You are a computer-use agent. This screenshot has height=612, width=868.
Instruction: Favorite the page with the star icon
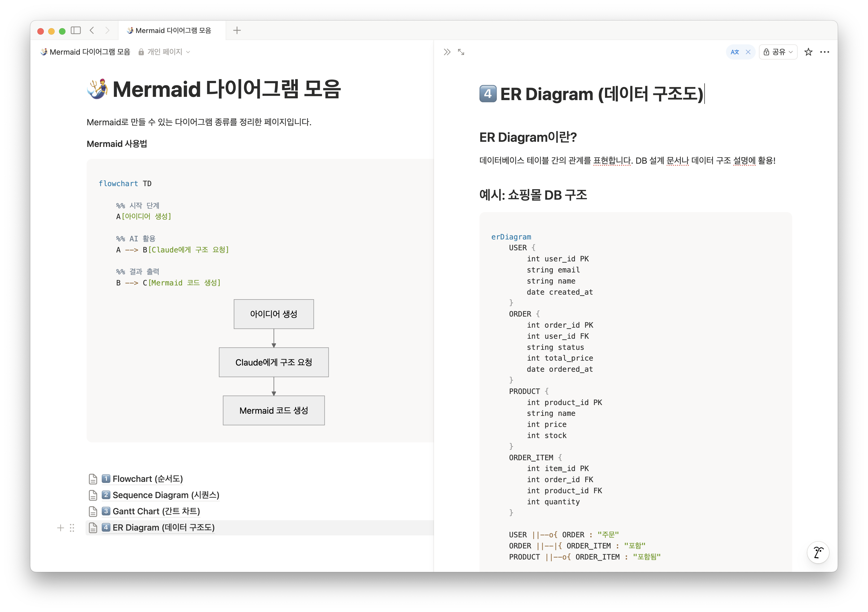[x=809, y=52]
